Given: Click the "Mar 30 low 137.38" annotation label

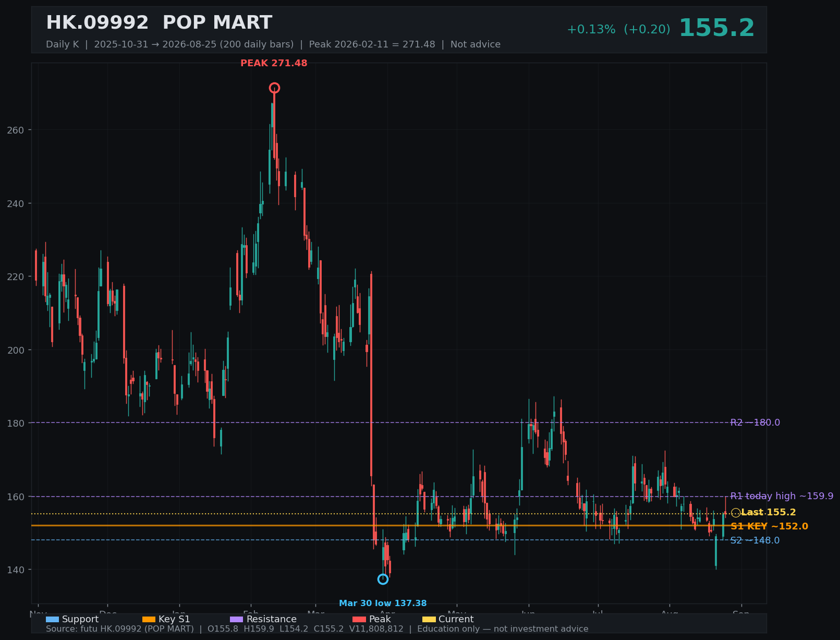Looking at the screenshot, I should tap(383, 603).
